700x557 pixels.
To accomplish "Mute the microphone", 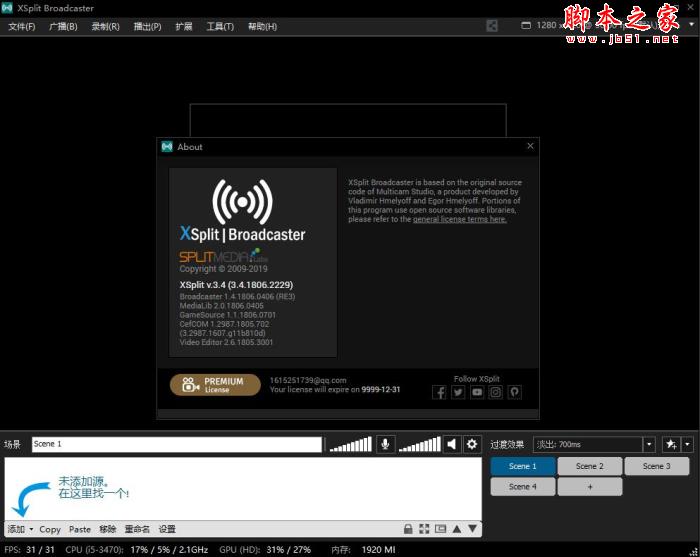I will coord(385,444).
